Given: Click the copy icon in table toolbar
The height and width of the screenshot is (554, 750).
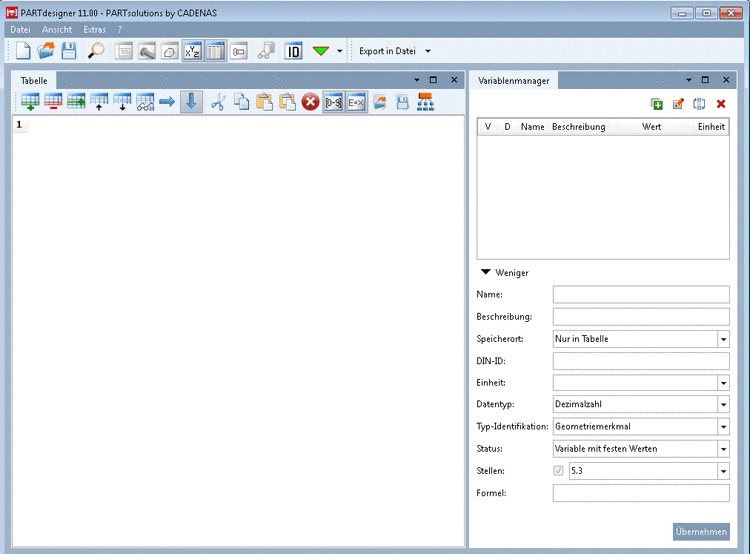Looking at the screenshot, I should [x=242, y=102].
